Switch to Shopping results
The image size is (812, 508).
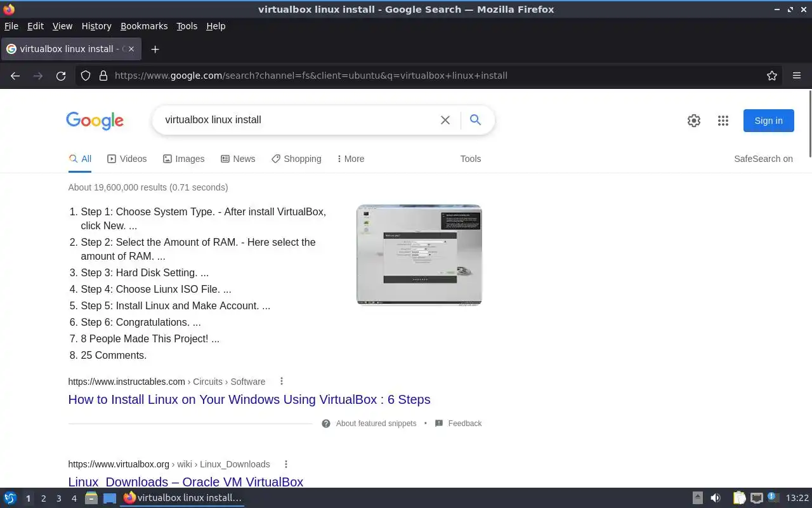pos(296,159)
